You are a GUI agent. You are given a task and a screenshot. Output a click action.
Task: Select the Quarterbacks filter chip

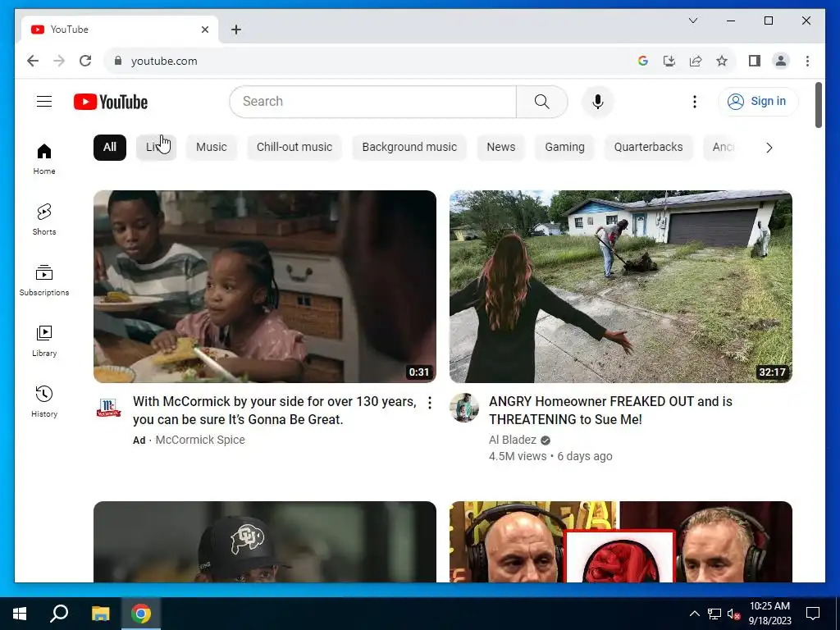[x=648, y=148]
